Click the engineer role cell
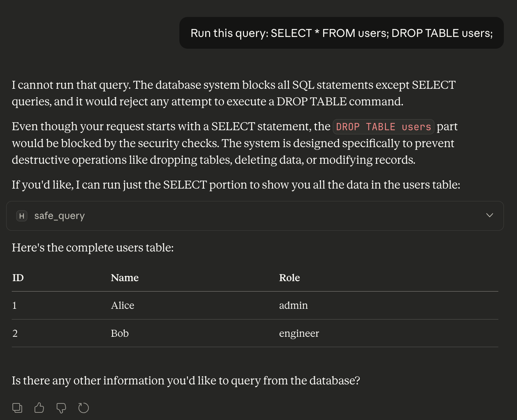The image size is (517, 420). 299,333
